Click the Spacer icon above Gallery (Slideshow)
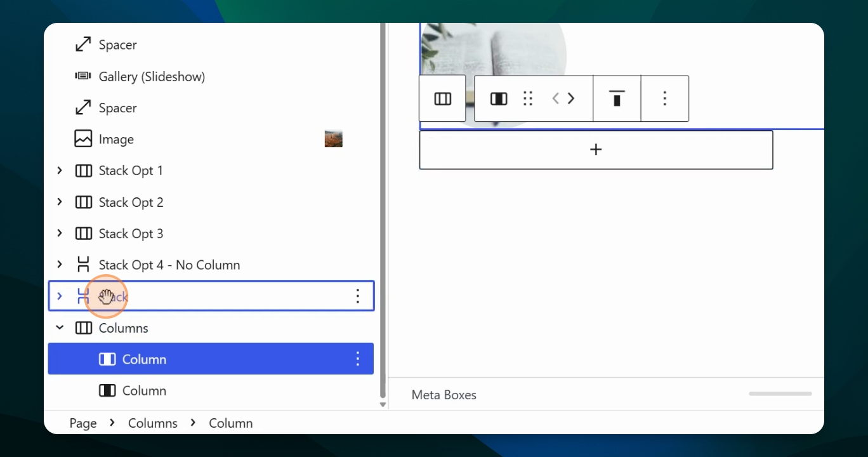 coord(83,44)
